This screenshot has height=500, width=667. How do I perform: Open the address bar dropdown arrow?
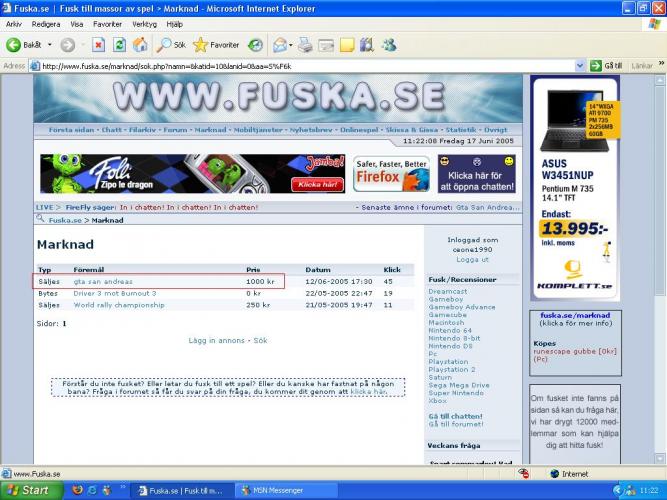click(x=579, y=66)
